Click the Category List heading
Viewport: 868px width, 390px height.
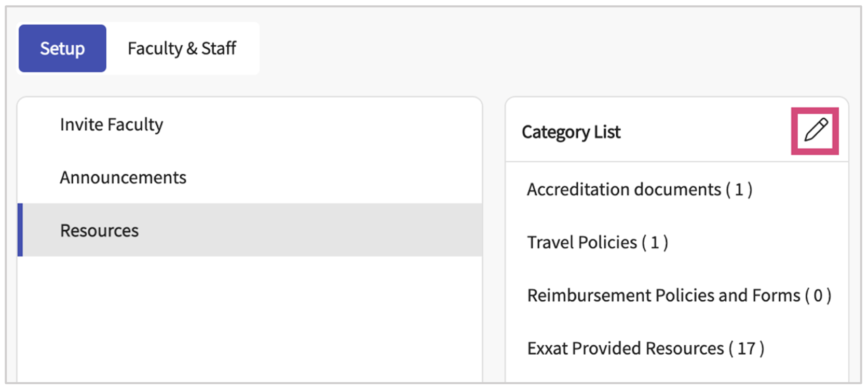[x=571, y=132]
